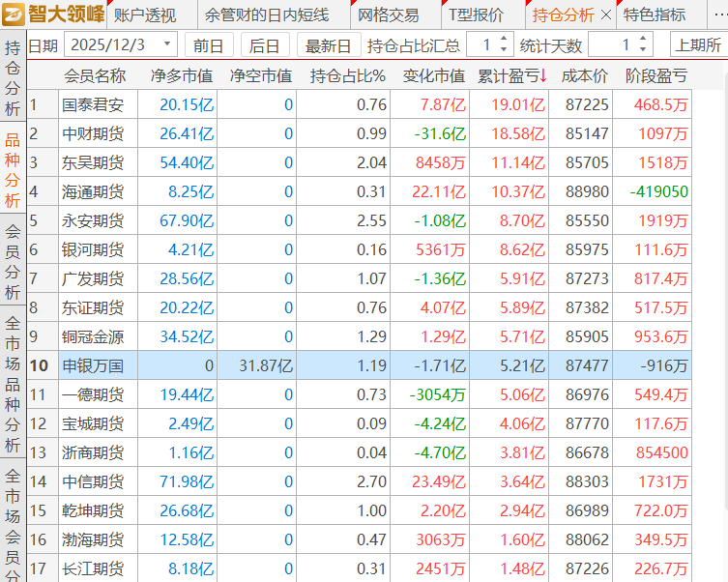Click the 854500 stage profit cell

pyautogui.click(x=653, y=452)
